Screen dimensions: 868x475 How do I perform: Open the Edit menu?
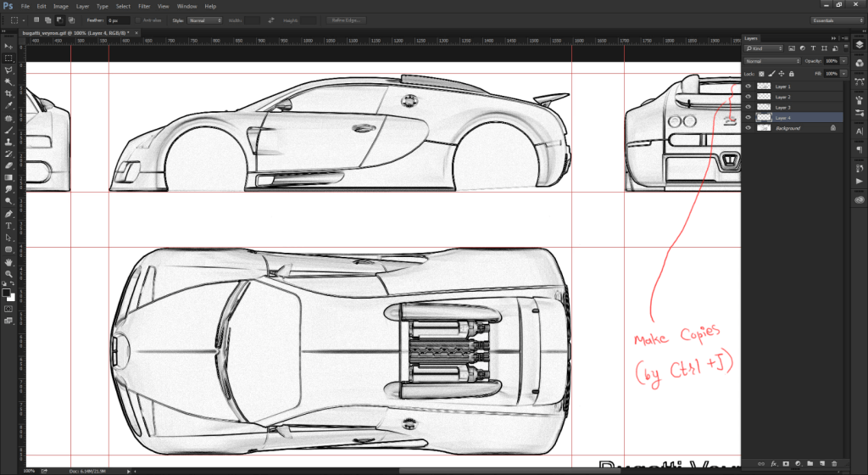point(42,6)
